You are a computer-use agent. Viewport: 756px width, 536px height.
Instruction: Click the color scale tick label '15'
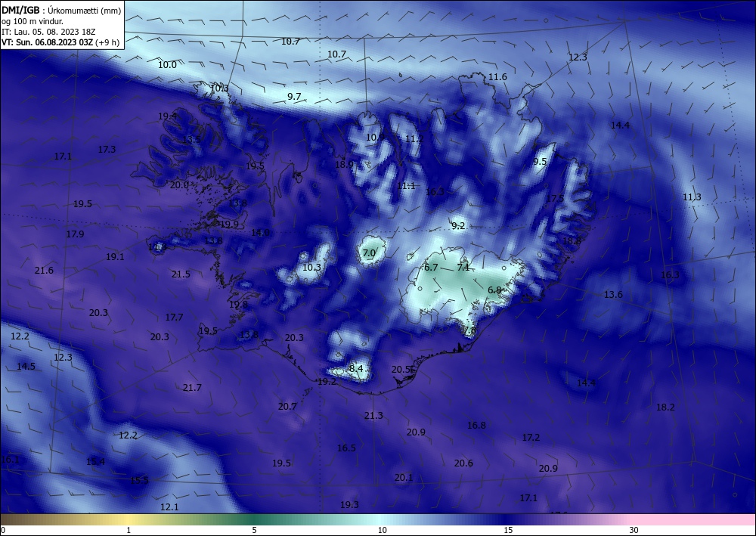[x=508, y=531]
